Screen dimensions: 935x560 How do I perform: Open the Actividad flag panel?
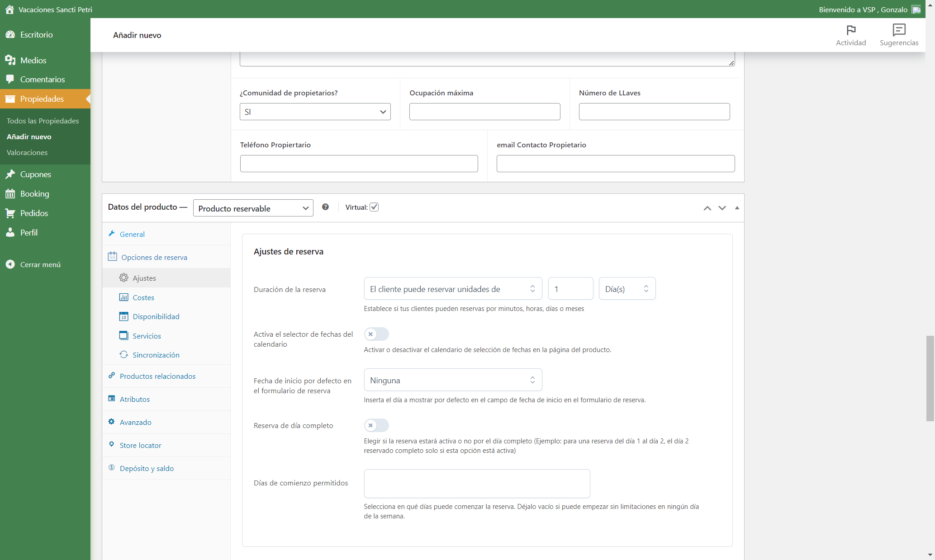click(x=851, y=35)
